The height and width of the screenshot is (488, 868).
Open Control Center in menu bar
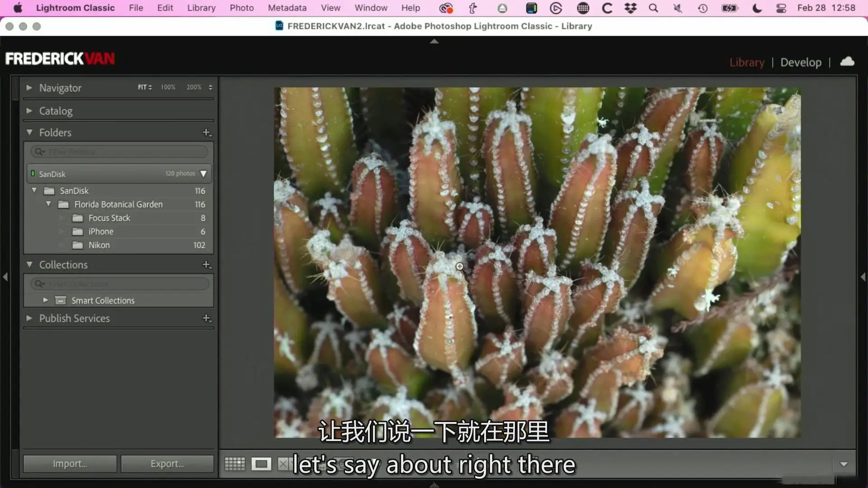pyautogui.click(x=781, y=8)
